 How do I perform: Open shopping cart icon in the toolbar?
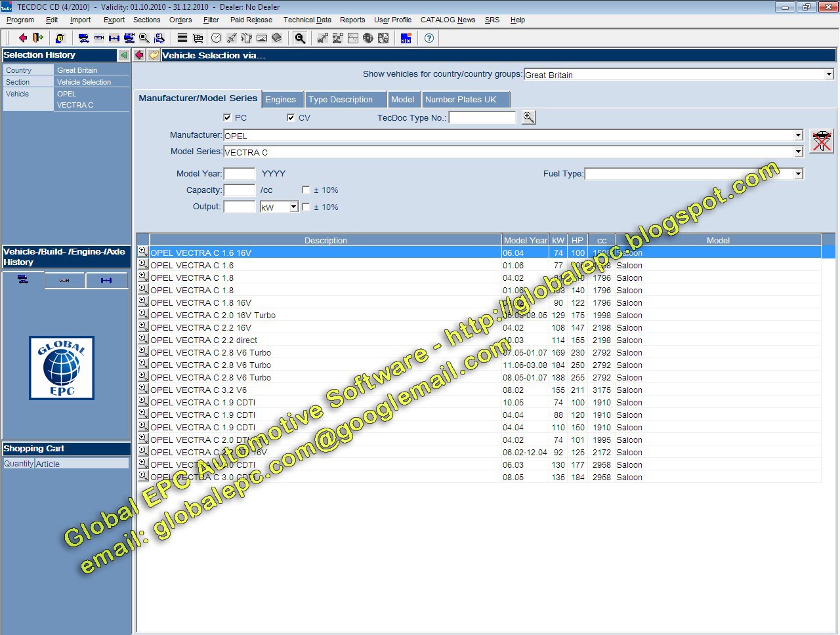(198, 38)
